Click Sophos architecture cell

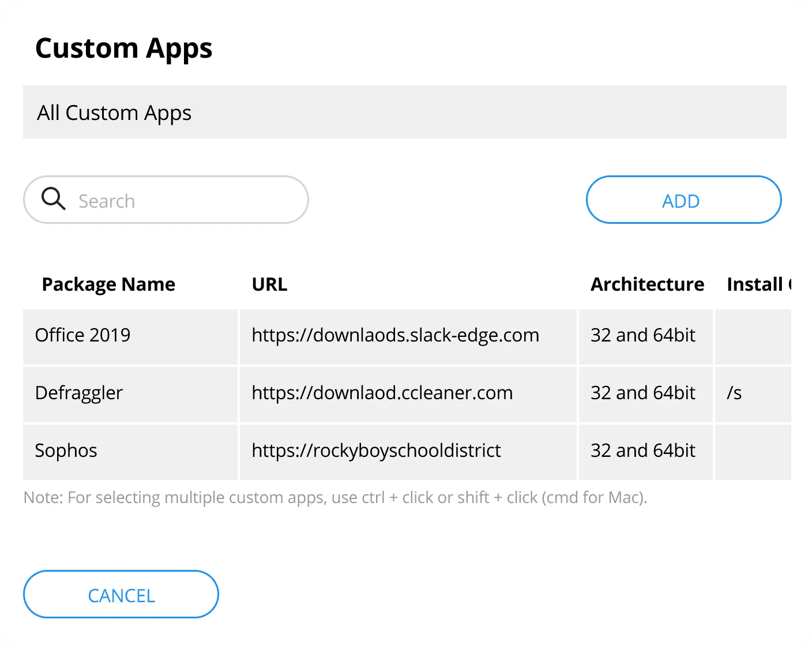[x=643, y=451]
